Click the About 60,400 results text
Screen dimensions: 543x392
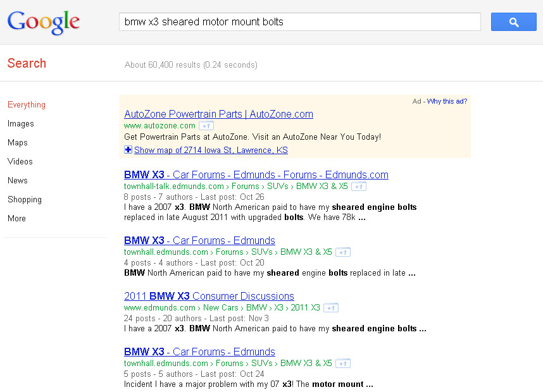(191, 64)
